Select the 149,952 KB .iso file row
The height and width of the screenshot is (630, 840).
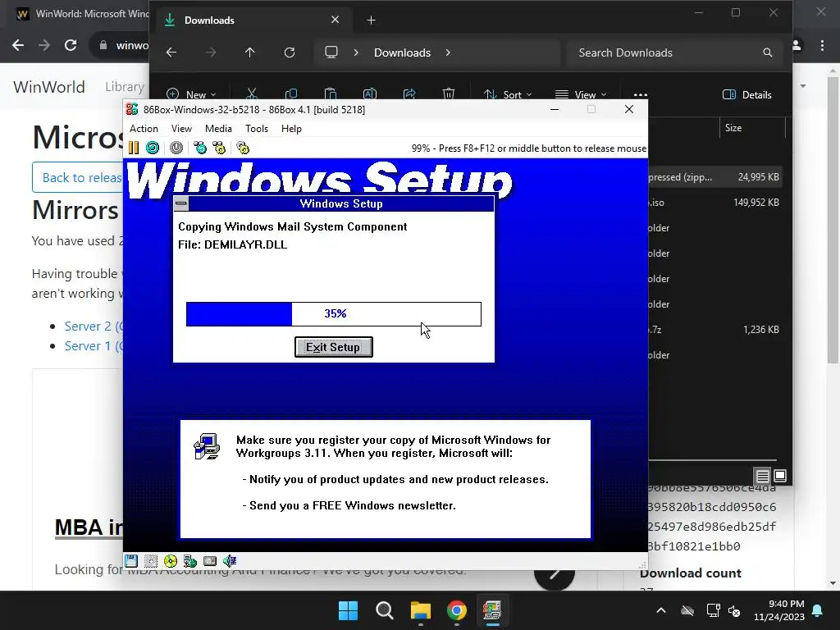click(714, 203)
